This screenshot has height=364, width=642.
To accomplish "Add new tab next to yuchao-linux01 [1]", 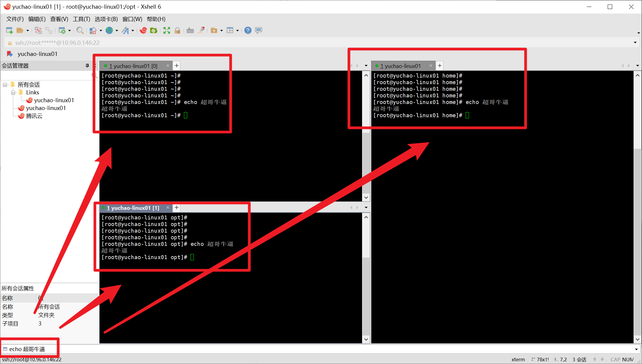I will pos(177,208).
